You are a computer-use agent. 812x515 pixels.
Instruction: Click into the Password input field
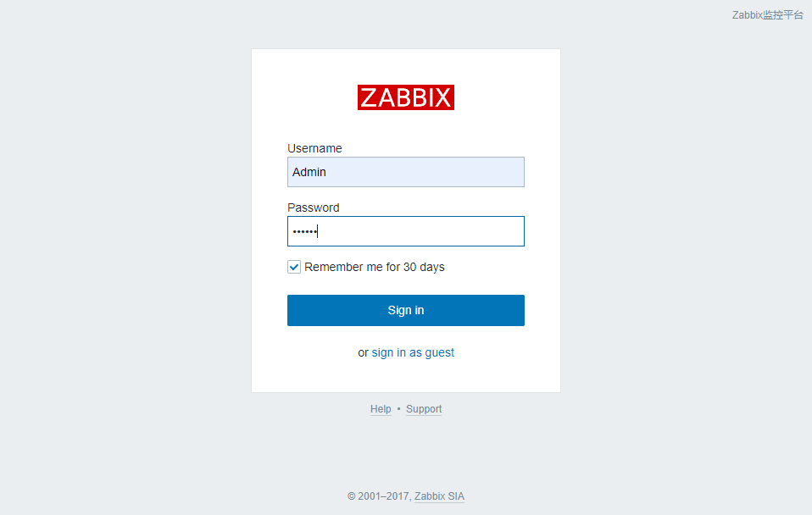point(405,231)
